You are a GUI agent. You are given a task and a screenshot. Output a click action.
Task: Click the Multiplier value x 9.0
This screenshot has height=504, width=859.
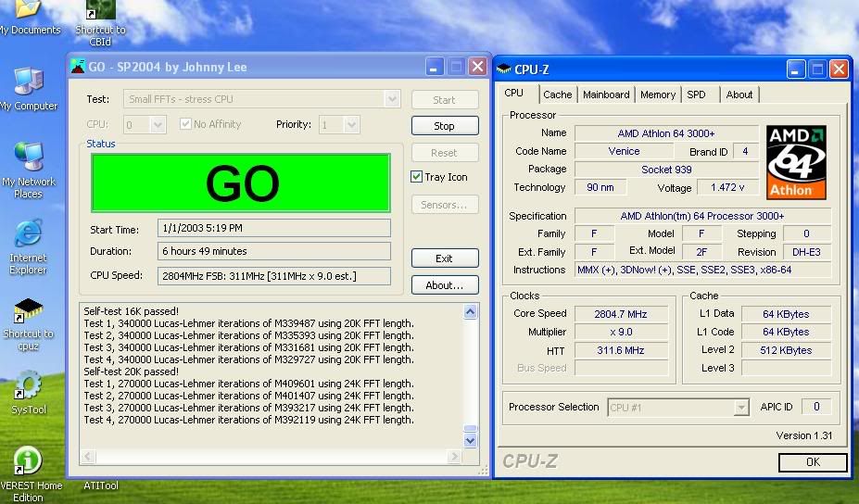point(621,332)
